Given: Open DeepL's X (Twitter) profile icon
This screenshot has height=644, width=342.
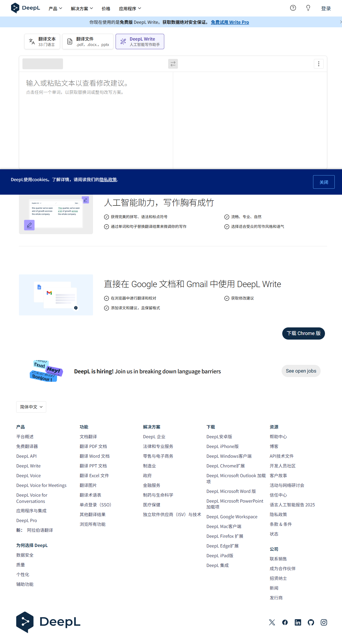Looking at the screenshot, I should (x=272, y=622).
